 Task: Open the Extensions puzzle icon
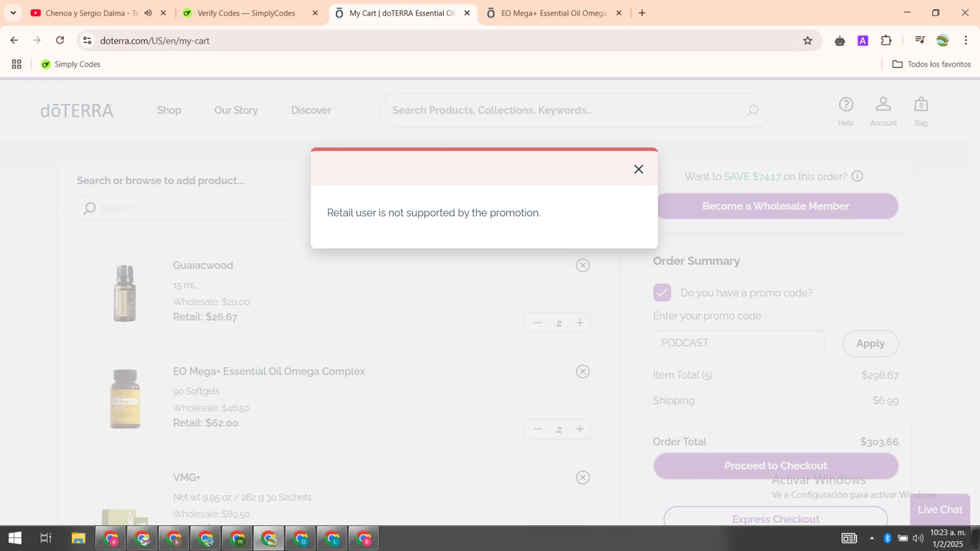(x=887, y=40)
